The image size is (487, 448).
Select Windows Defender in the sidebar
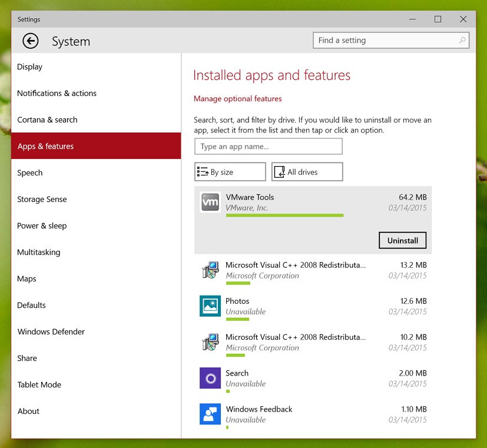(96, 331)
